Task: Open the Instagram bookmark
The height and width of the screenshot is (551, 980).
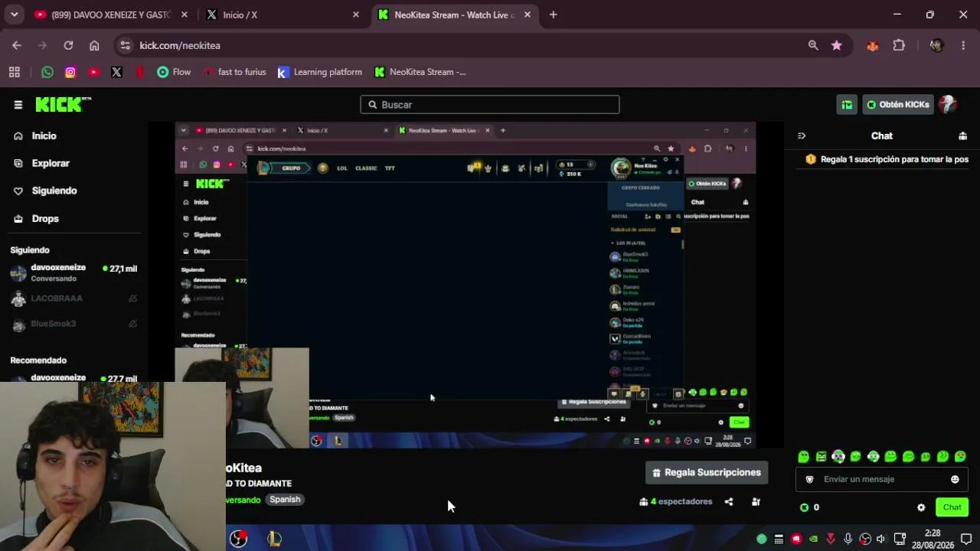Action: coord(70,72)
